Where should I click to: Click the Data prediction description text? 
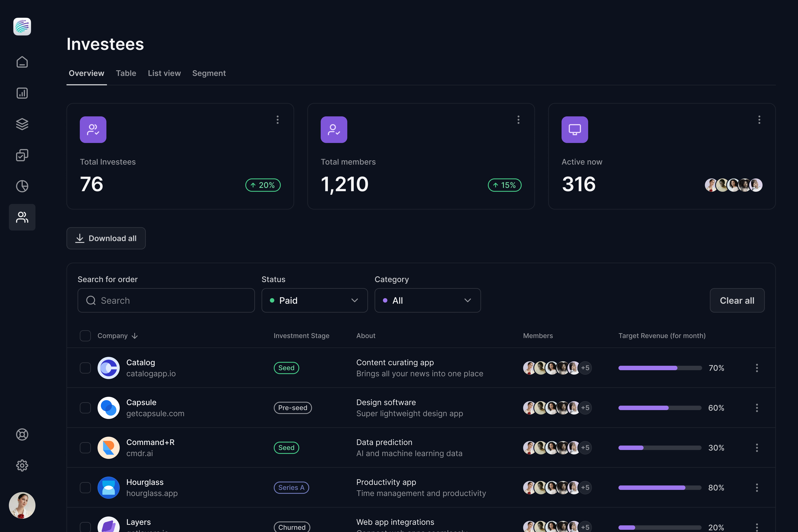click(384, 442)
